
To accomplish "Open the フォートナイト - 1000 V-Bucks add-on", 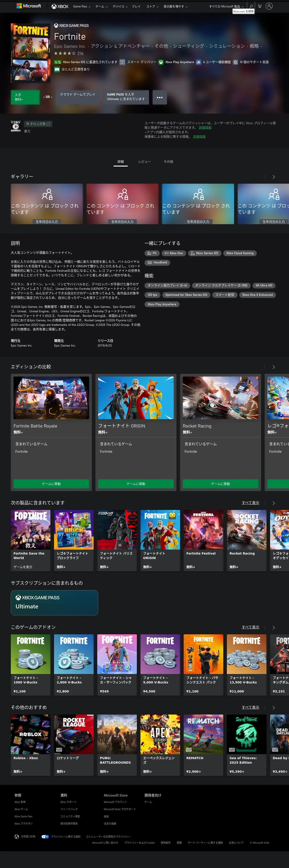I will point(31,665).
